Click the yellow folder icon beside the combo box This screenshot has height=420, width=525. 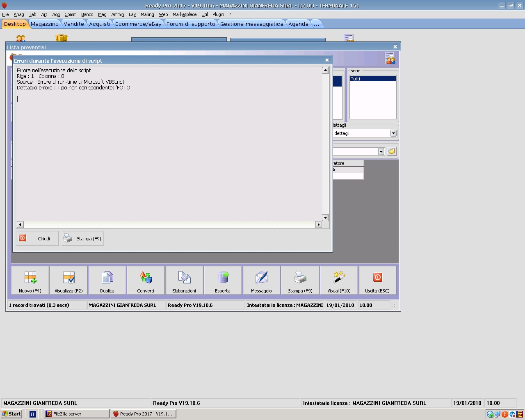(392, 151)
